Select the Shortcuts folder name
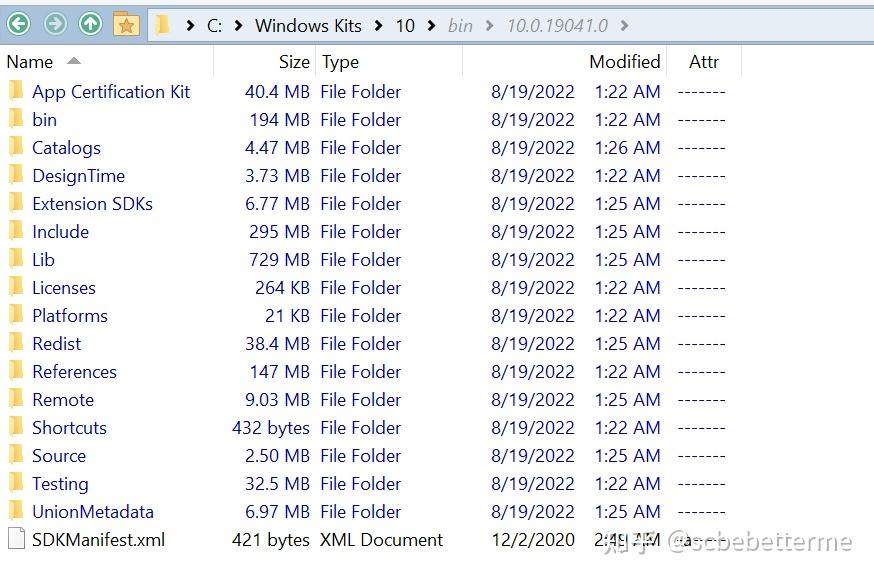 (x=70, y=428)
